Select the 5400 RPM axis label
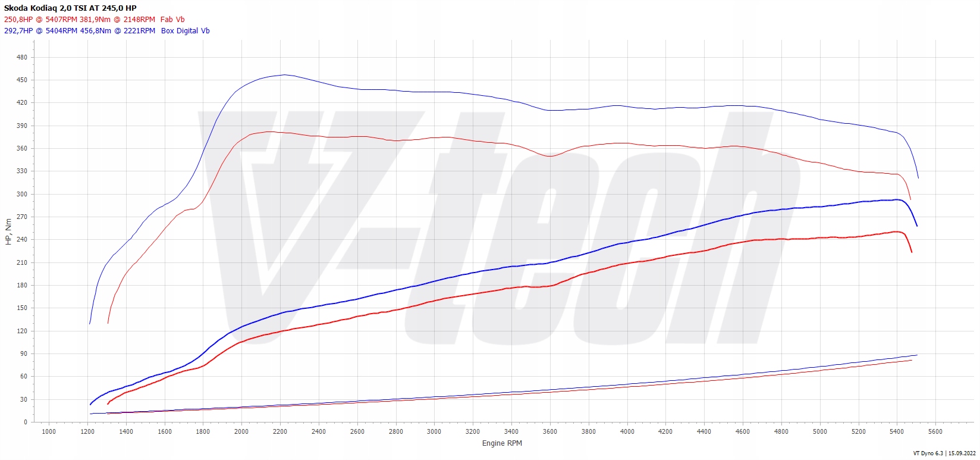The width and height of the screenshot is (980, 460). pyautogui.click(x=897, y=431)
